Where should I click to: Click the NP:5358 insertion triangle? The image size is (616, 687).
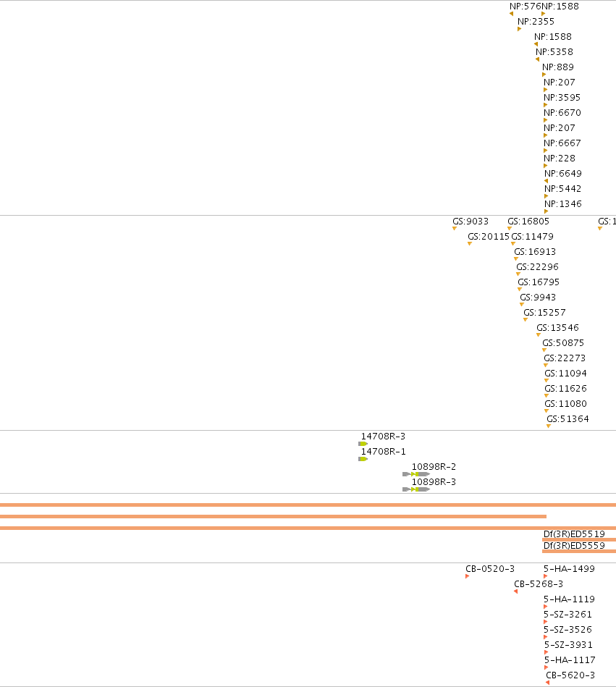pyautogui.click(x=538, y=59)
